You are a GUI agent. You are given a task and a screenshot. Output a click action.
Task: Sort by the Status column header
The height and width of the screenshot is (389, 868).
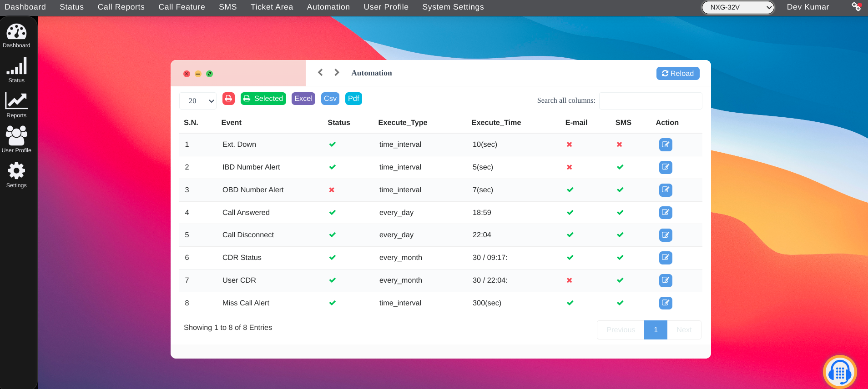coord(339,122)
